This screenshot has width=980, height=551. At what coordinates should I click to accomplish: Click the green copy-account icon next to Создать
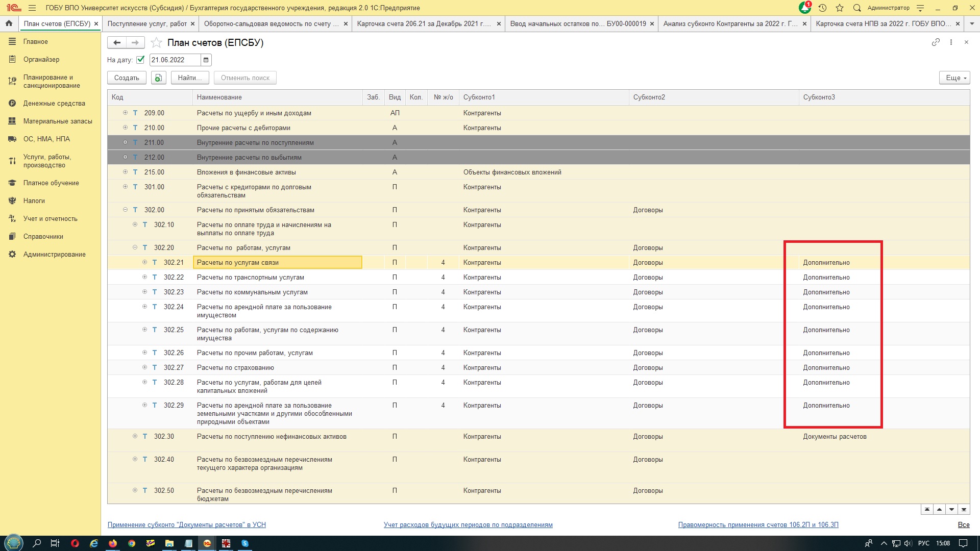tap(158, 78)
